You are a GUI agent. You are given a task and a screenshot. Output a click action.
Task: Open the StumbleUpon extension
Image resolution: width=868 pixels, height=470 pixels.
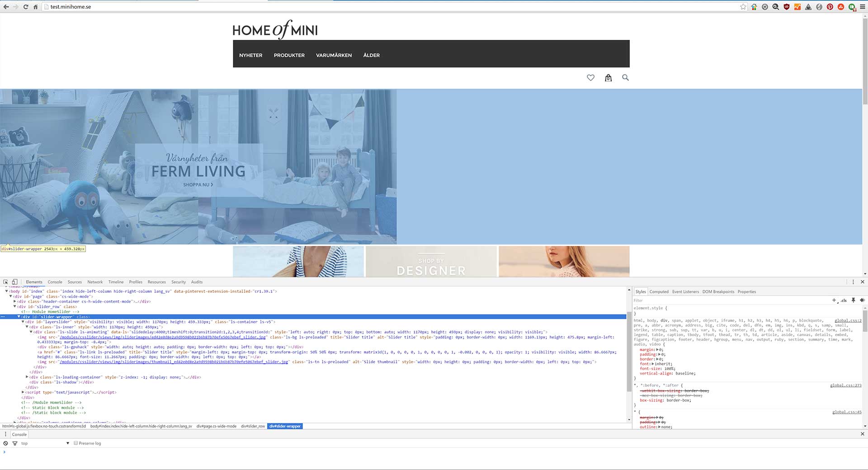[841, 7]
